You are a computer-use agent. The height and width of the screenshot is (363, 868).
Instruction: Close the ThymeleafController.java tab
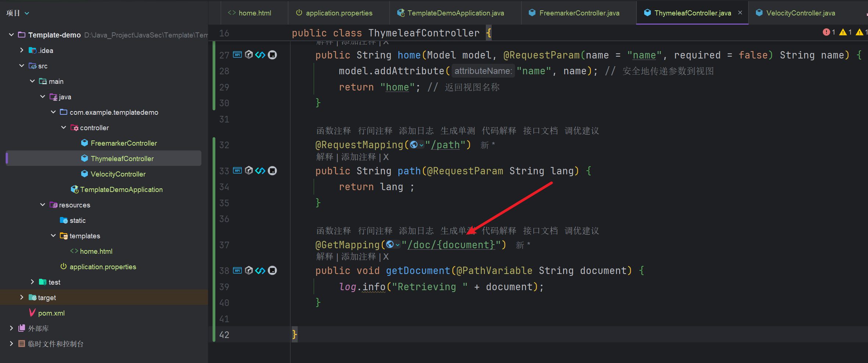point(740,13)
